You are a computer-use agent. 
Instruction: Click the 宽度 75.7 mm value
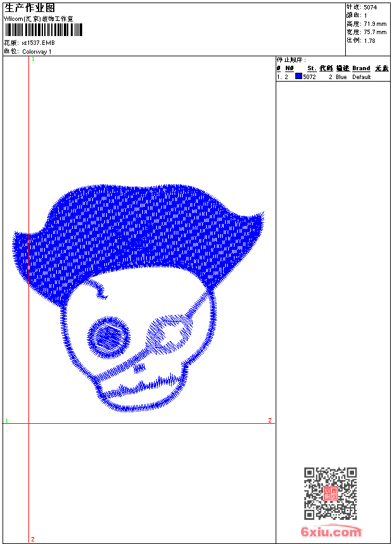point(374,32)
